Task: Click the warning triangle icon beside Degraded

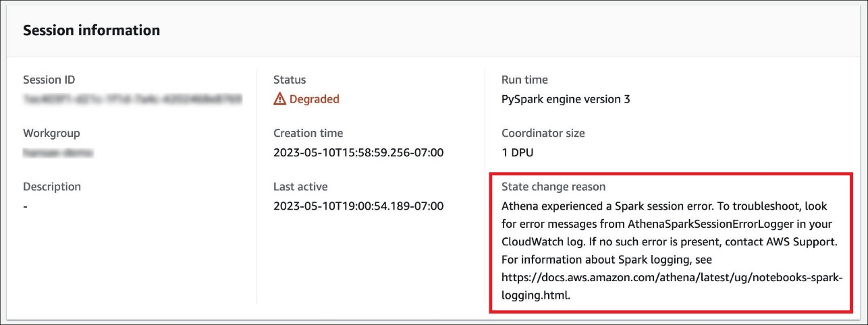Action: (280, 99)
